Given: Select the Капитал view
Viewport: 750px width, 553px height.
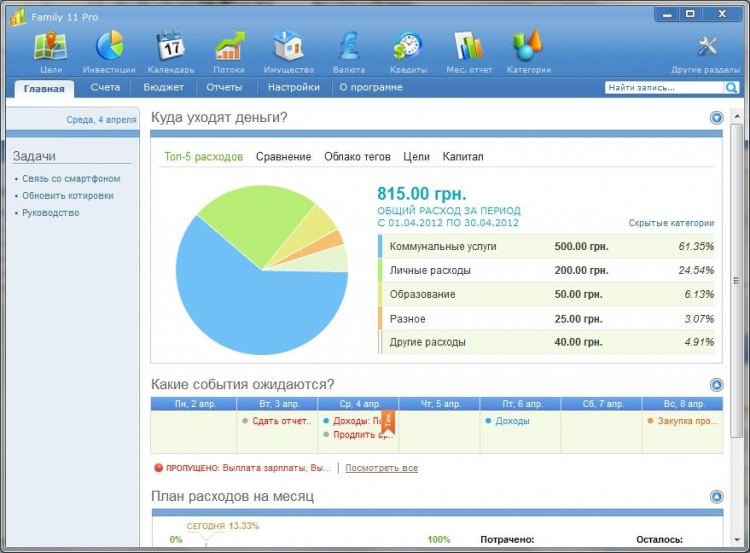Looking at the screenshot, I should click(x=463, y=157).
